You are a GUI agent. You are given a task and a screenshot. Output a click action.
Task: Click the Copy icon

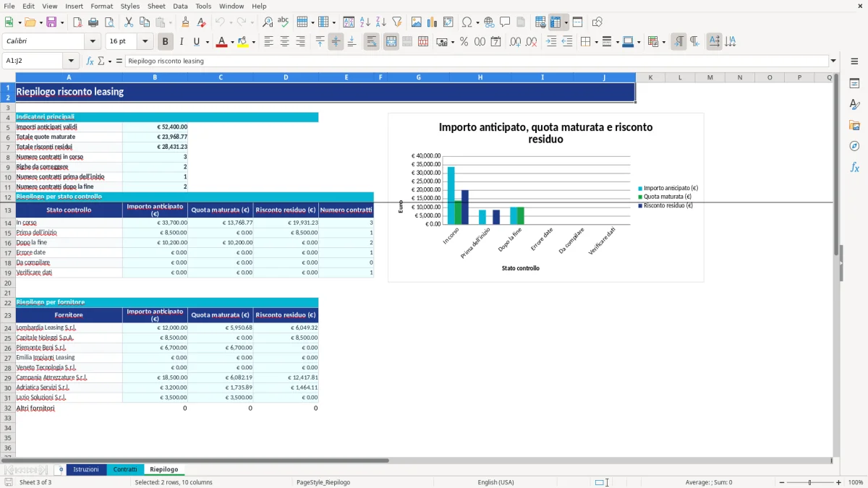[145, 22]
